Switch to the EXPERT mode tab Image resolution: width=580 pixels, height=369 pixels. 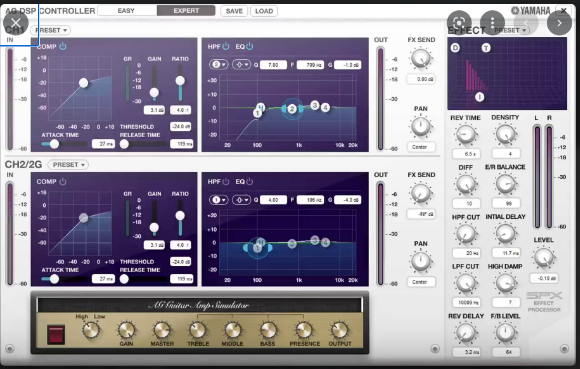[186, 11]
